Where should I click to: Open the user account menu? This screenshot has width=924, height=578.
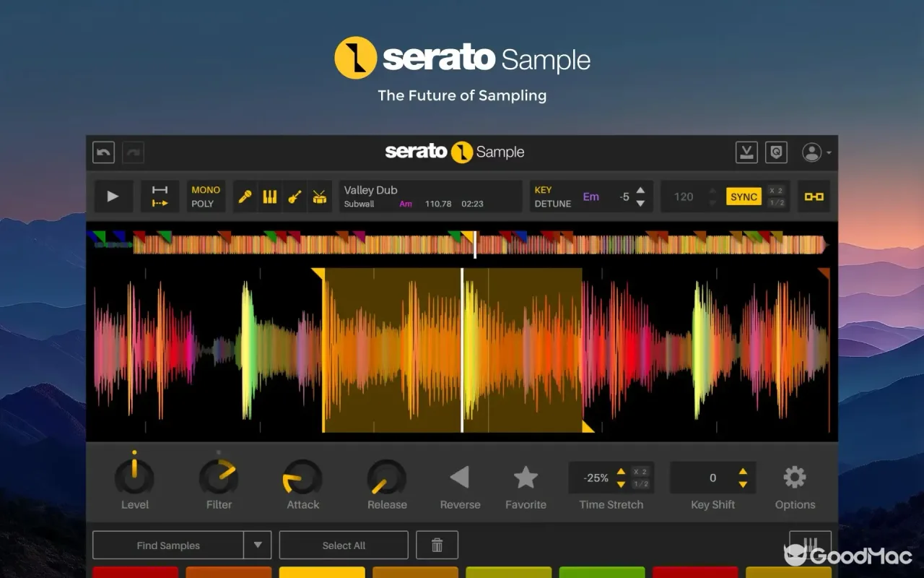tap(816, 152)
